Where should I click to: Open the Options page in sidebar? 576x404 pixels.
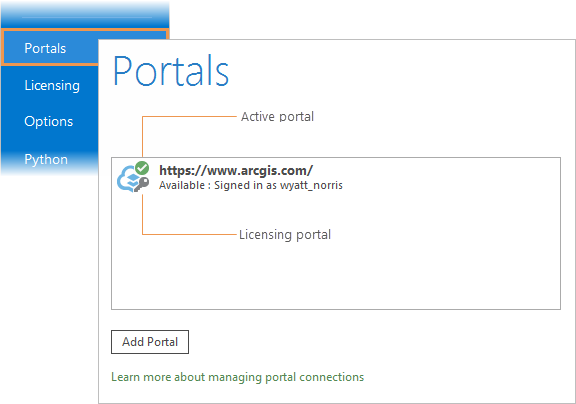click(48, 122)
